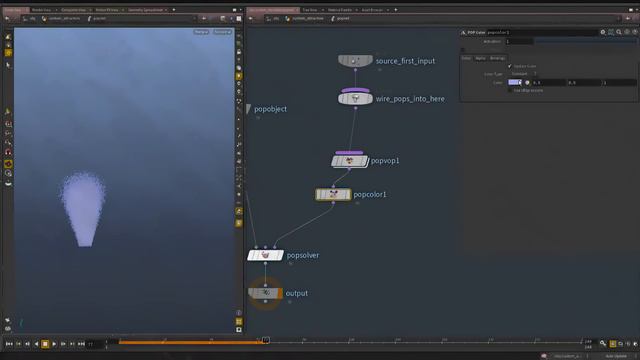Step back one frame
The height and width of the screenshot is (360, 640).
[x=27, y=344]
